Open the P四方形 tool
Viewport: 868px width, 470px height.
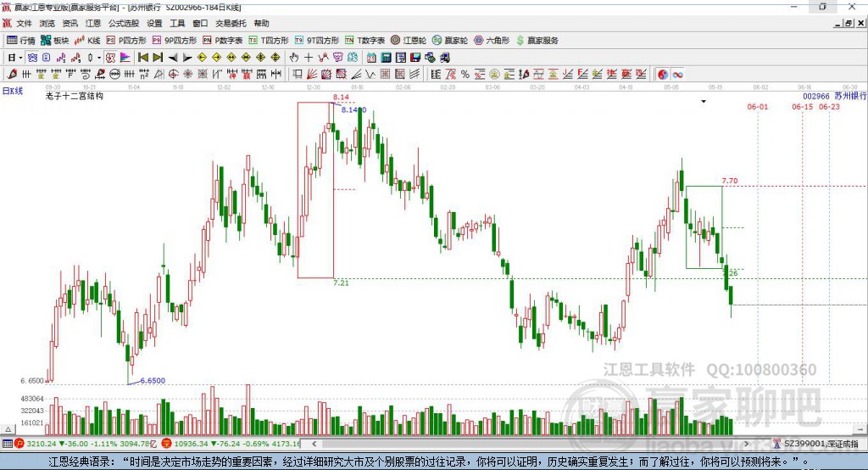126,41
